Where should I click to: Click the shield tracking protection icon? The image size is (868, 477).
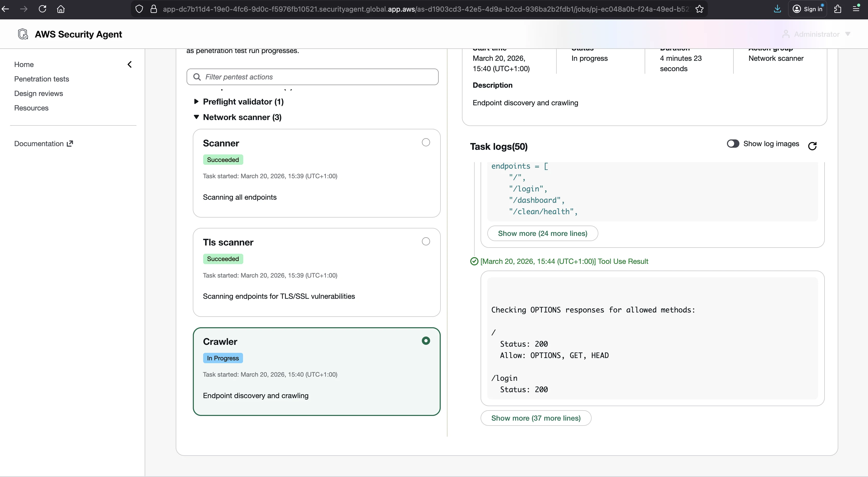tap(139, 9)
